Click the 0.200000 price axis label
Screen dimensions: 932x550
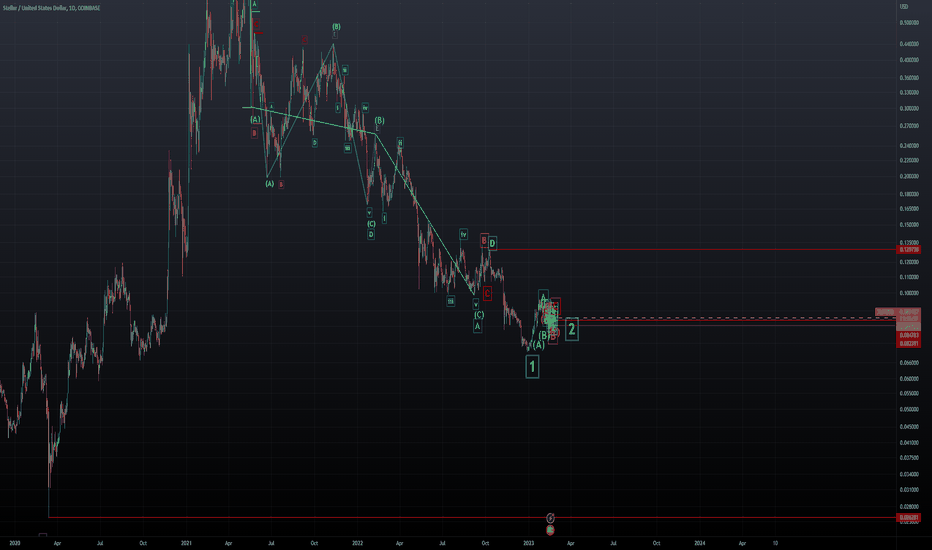[909, 177]
